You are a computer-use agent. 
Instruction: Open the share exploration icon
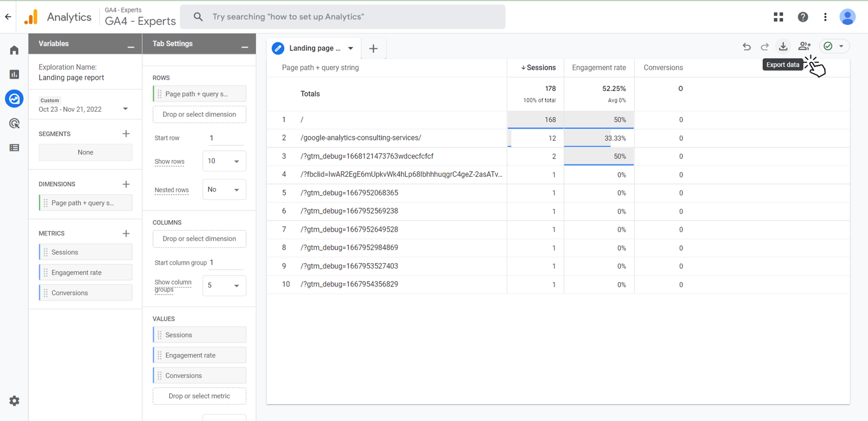coord(805,47)
